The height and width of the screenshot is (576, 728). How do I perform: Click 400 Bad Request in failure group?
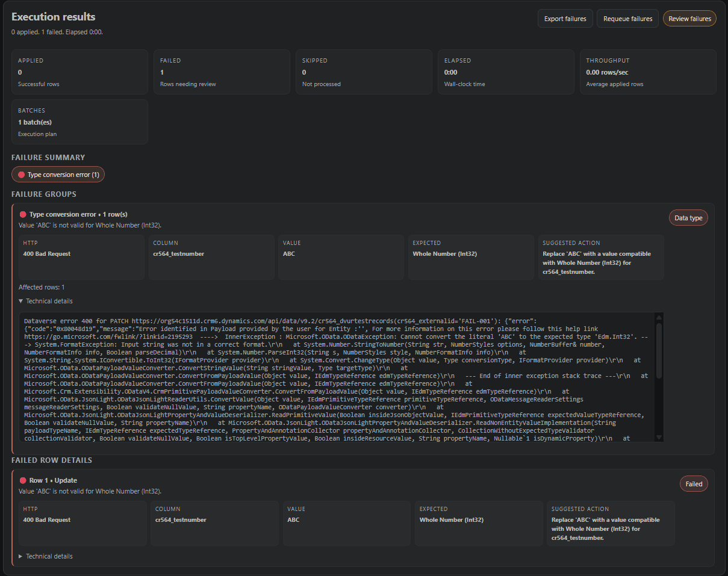pyautogui.click(x=46, y=254)
